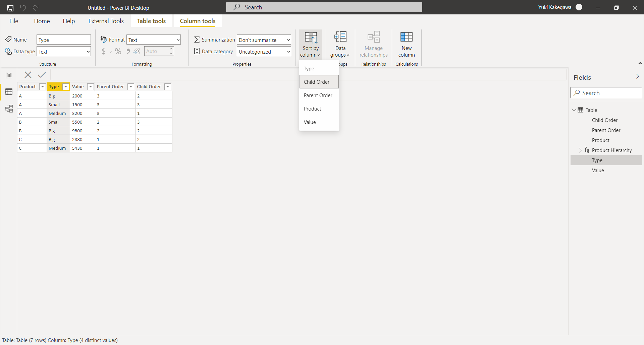Click the decimal places icon
This screenshot has height=345, width=644.
137,51
